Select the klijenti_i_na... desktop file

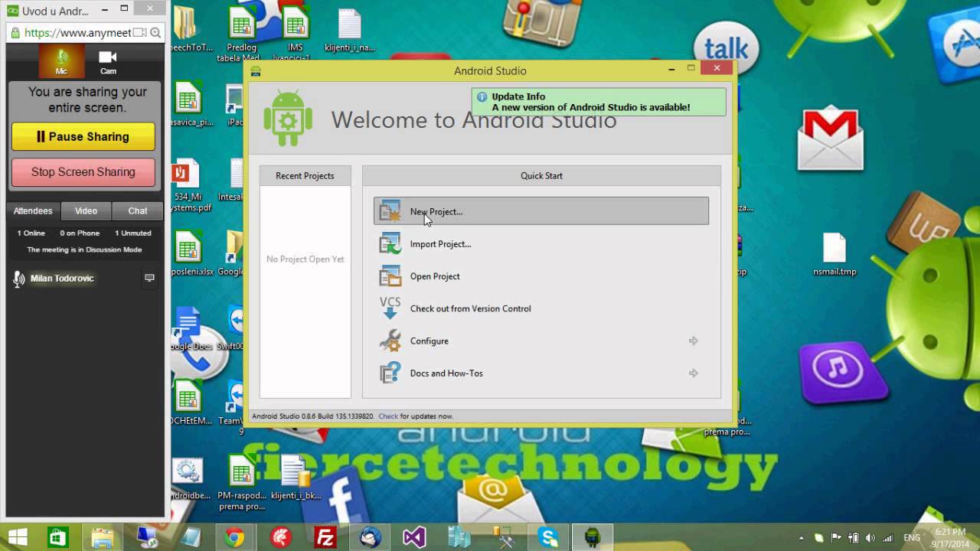(349, 32)
